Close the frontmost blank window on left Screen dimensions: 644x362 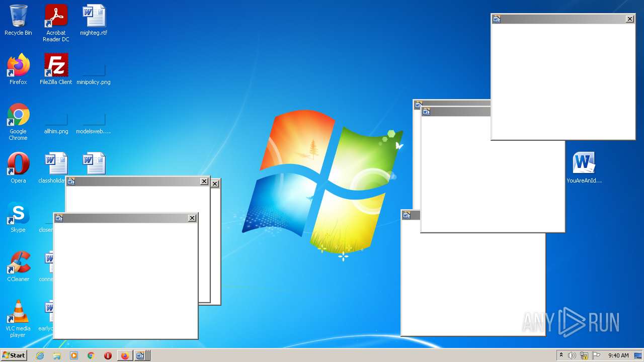[x=192, y=218]
